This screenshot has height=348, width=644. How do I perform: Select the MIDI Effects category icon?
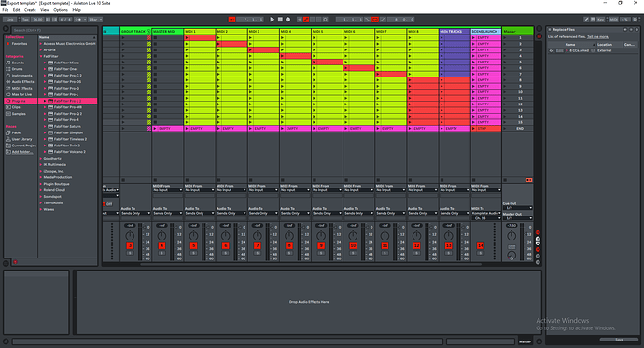pyautogui.click(x=7, y=89)
